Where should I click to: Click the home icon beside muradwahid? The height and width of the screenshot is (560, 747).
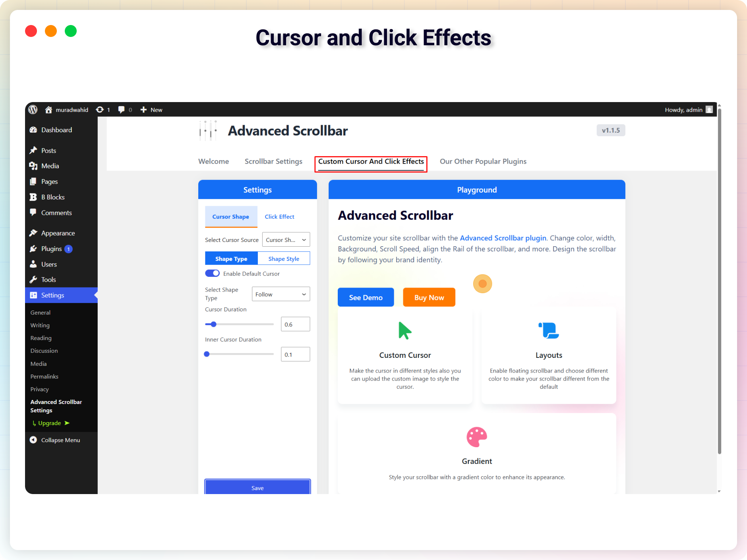(48, 110)
